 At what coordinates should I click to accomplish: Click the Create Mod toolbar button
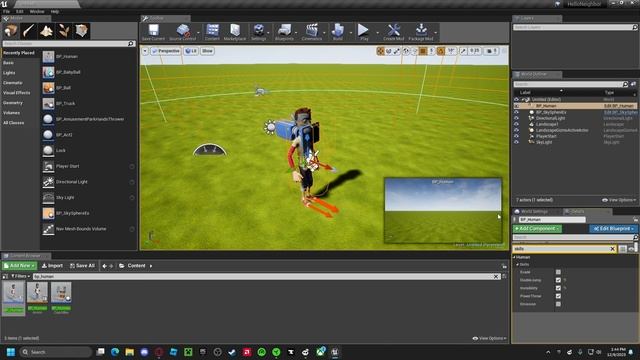coord(393,32)
